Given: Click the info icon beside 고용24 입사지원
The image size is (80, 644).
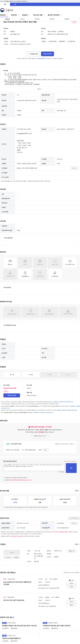Looking at the screenshot, I should [69, 499].
